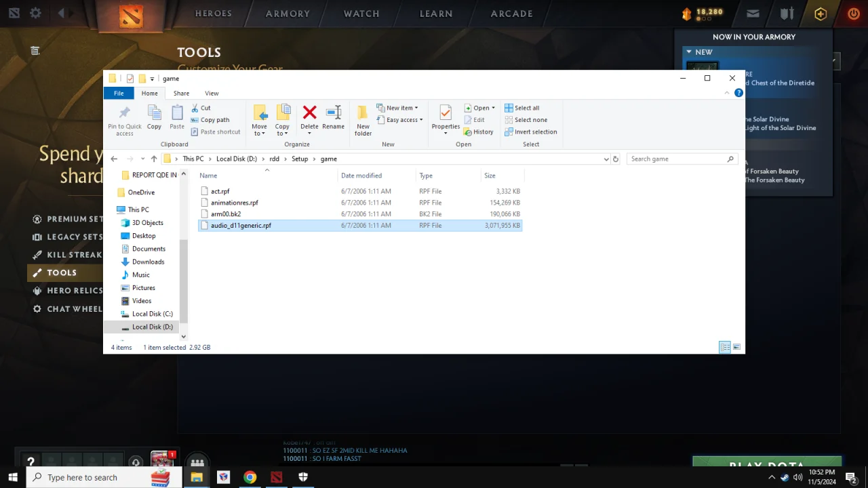
Task: Refresh the game folder view
Action: tap(616, 159)
